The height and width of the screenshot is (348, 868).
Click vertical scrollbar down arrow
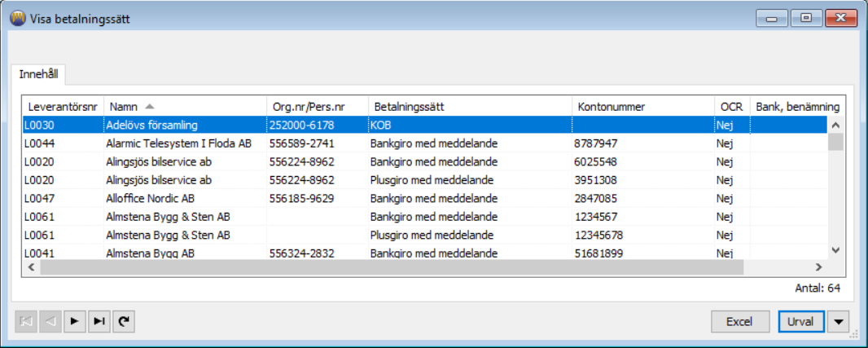(836, 250)
